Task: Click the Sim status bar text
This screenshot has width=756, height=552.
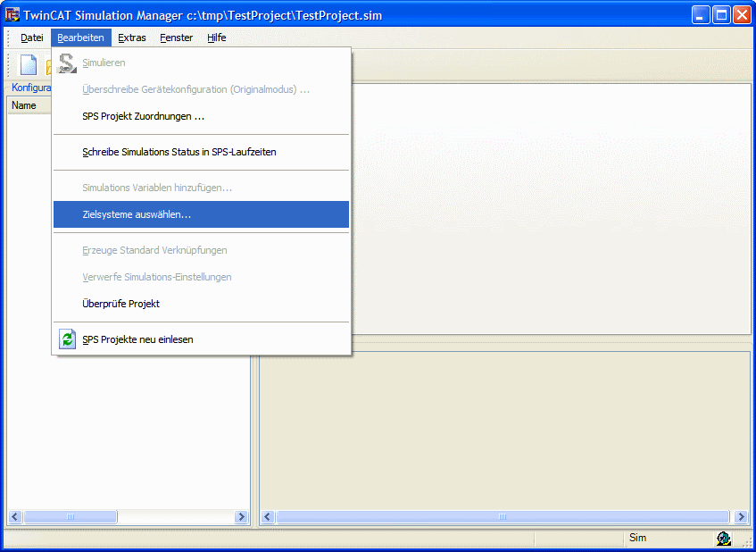Action: pos(638,538)
